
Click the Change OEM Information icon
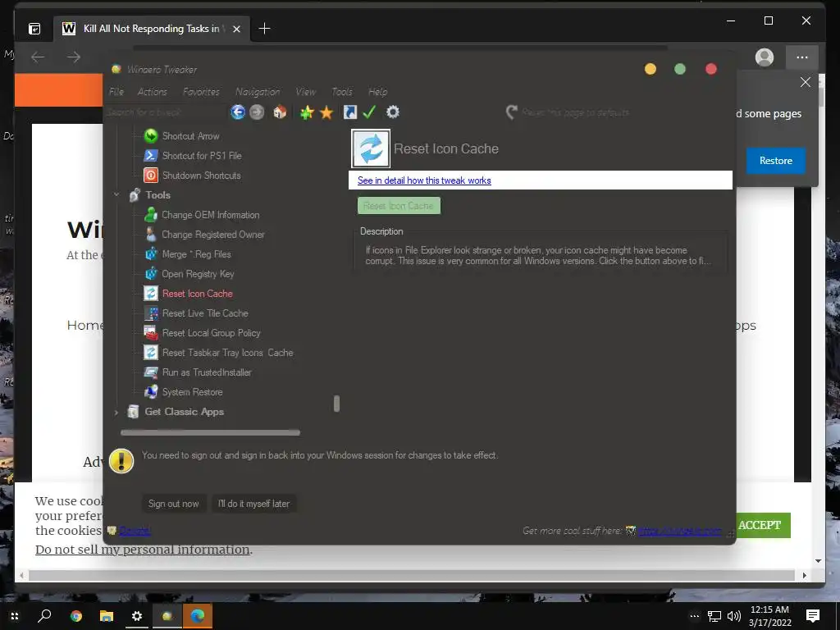click(x=151, y=215)
